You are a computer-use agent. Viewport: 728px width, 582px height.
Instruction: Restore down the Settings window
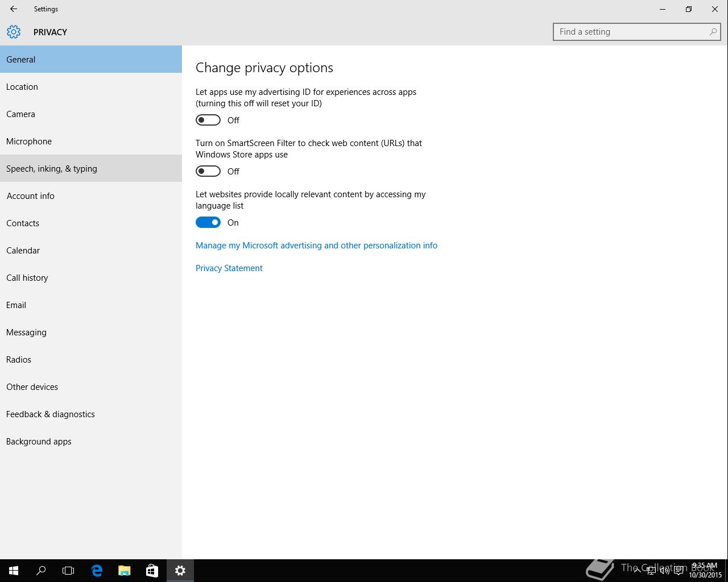point(689,9)
